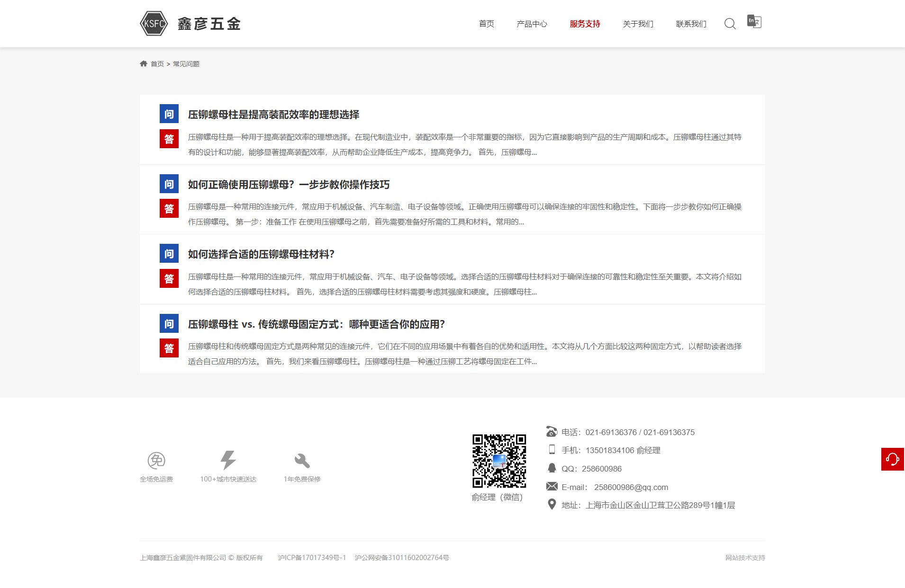
Task: Click the location pin address icon
Action: point(552,505)
